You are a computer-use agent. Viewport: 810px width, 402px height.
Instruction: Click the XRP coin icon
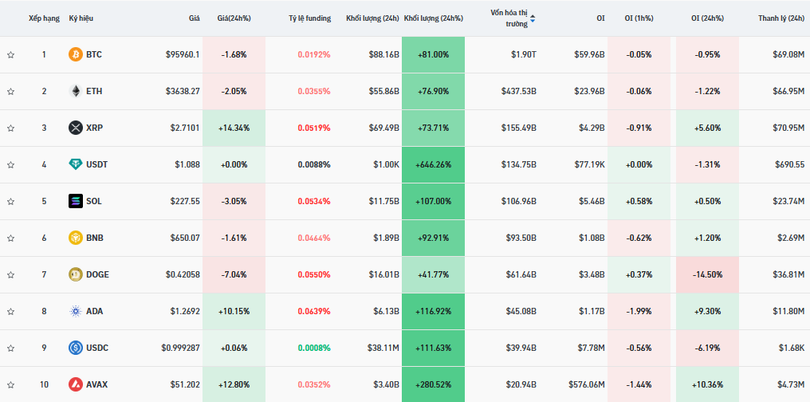coord(75,128)
